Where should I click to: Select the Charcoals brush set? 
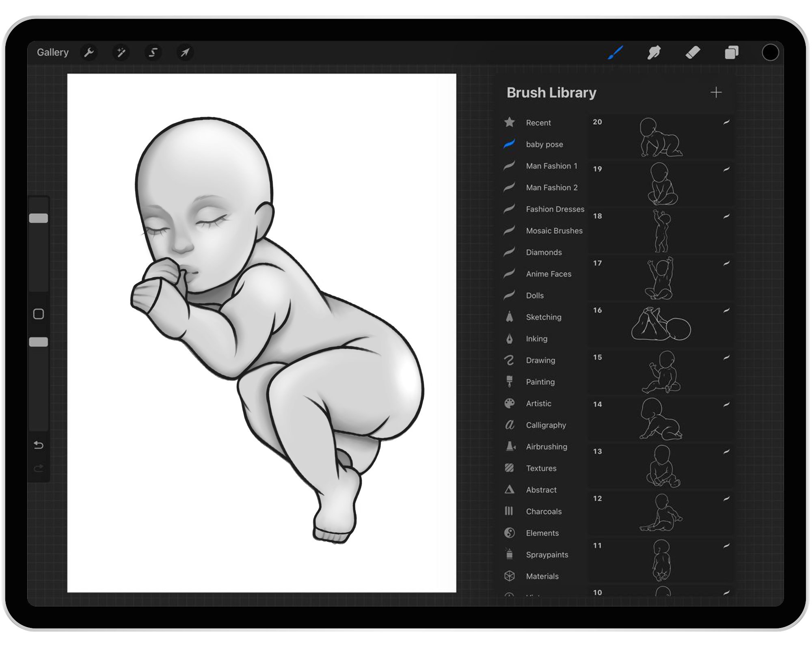[x=543, y=511]
